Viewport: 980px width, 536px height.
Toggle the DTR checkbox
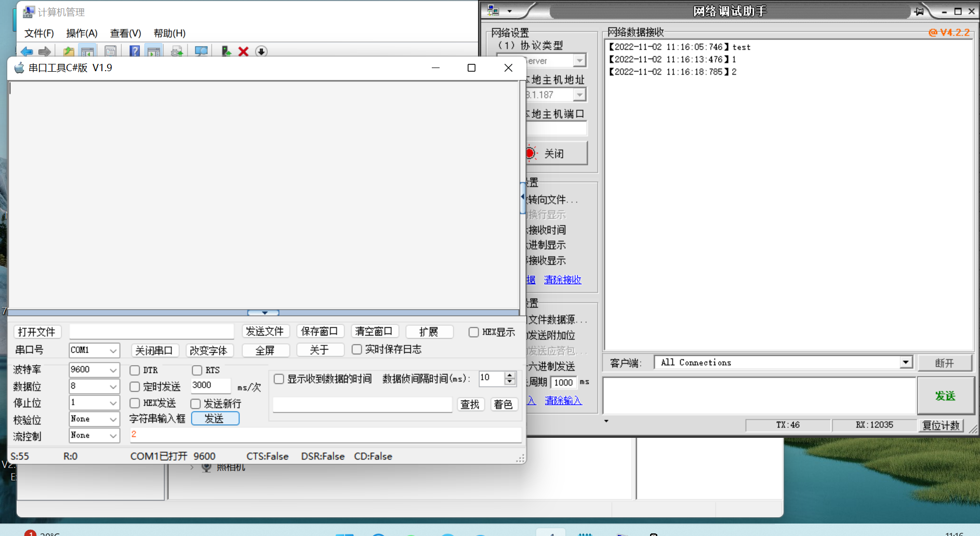tap(136, 370)
